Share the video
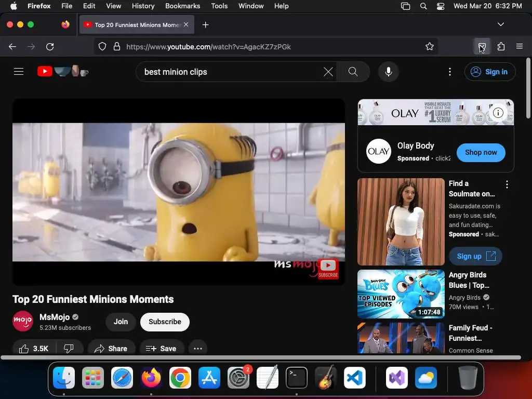The image size is (532, 399). pyautogui.click(x=111, y=349)
